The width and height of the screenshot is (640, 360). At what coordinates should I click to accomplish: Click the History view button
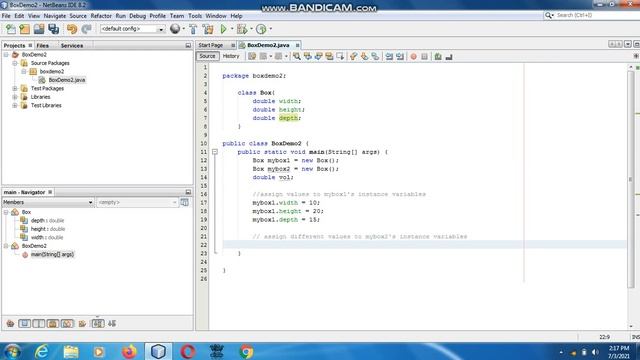click(231, 56)
